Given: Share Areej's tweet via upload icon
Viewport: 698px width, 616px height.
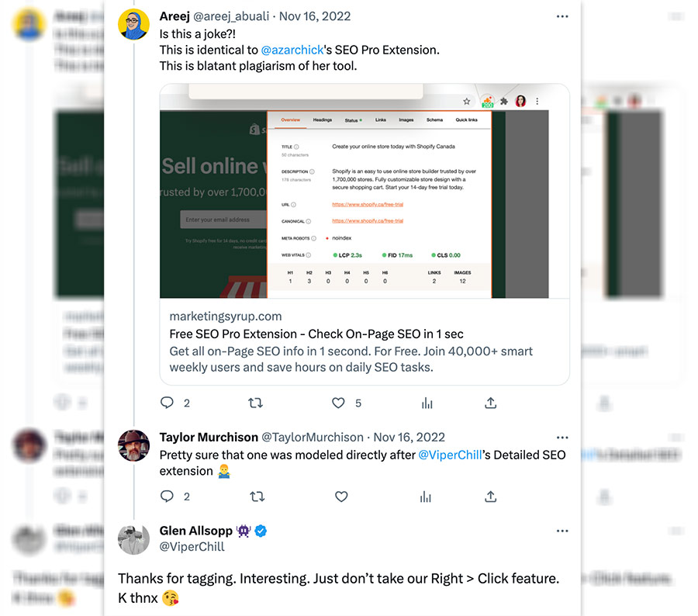Looking at the screenshot, I should (x=491, y=403).
